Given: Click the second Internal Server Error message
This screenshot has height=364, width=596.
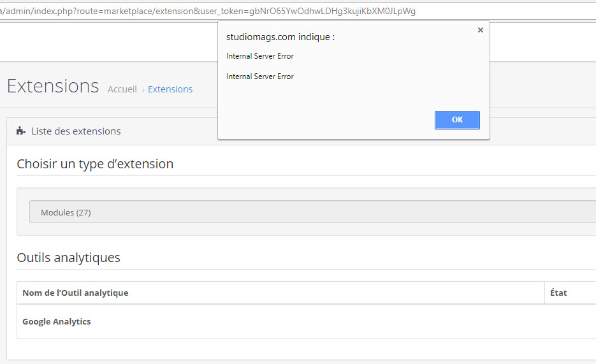Looking at the screenshot, I should (260, 76).
